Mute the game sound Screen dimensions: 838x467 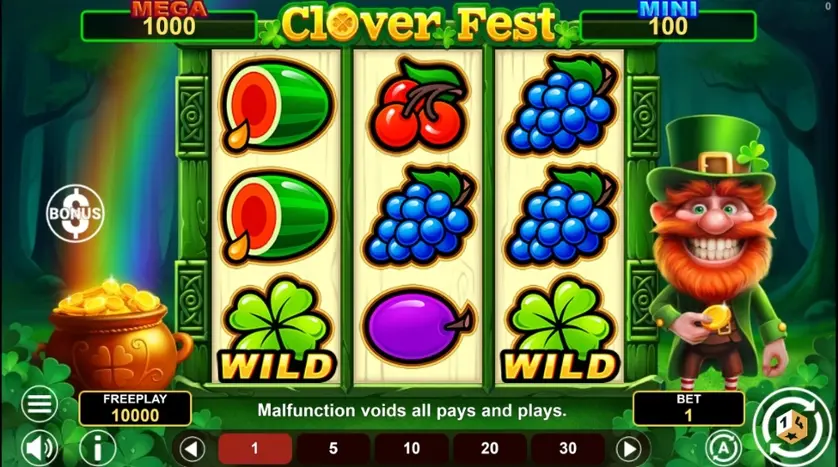[x=40, y=448]
